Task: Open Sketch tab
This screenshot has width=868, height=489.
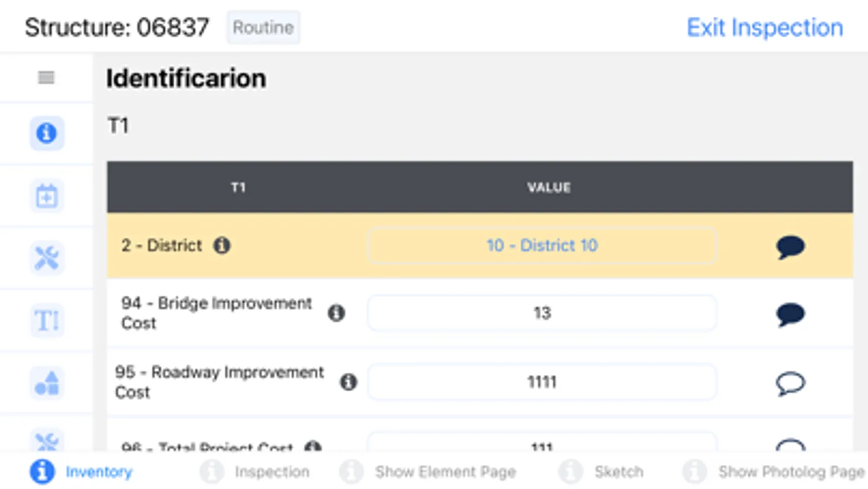Action: click(601, 472)
